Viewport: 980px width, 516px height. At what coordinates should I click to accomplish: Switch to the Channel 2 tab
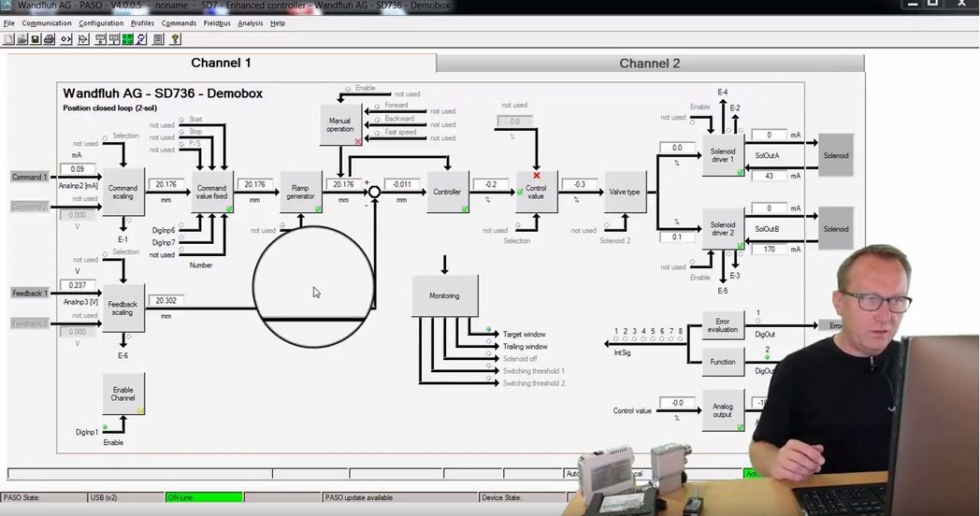pos(650,63)
